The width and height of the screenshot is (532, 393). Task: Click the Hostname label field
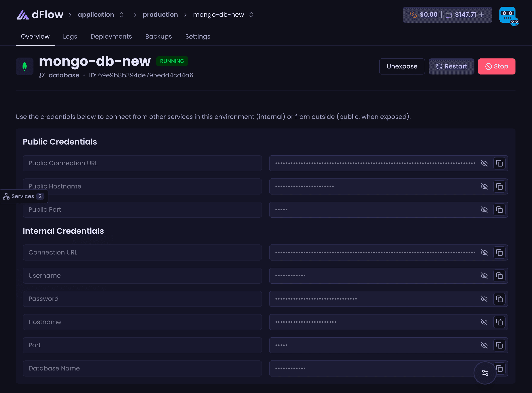[142, 322]
